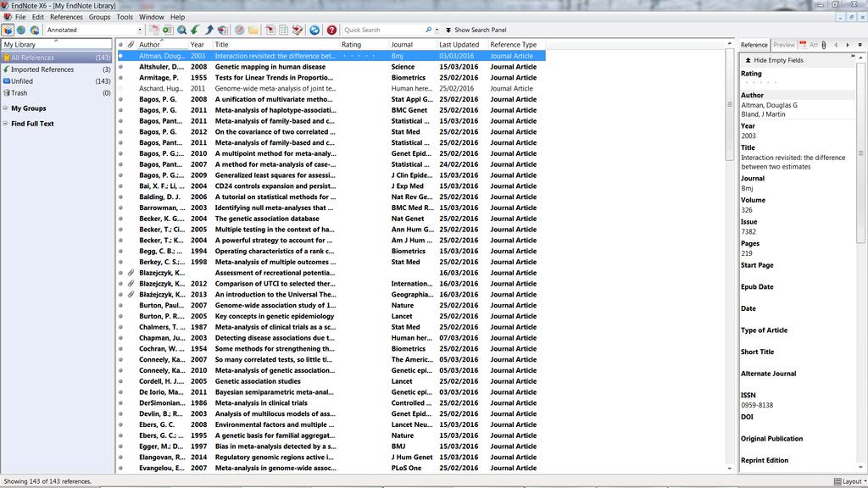This screenshot has width=868, height=488.
Task: Sort references by Journal column header
Action: (x=411, y=44)
